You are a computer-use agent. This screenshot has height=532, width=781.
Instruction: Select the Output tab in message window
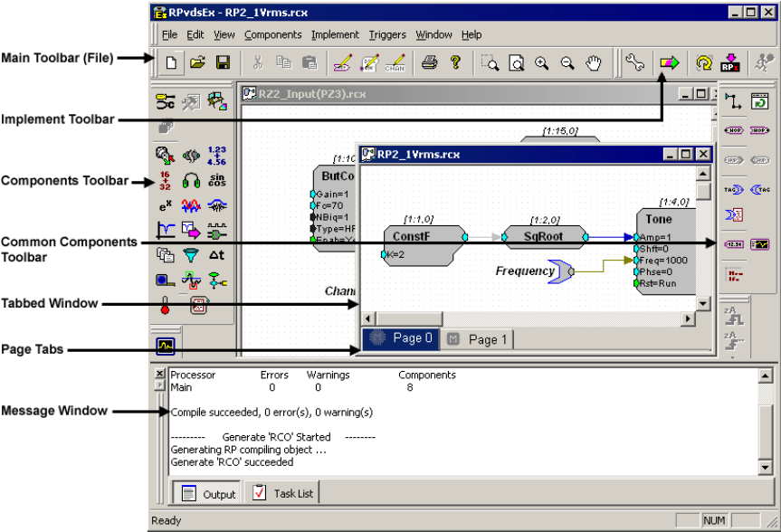208,494
